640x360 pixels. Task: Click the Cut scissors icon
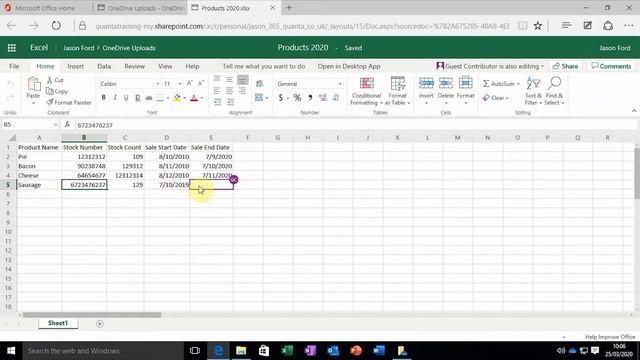[50, 80]
